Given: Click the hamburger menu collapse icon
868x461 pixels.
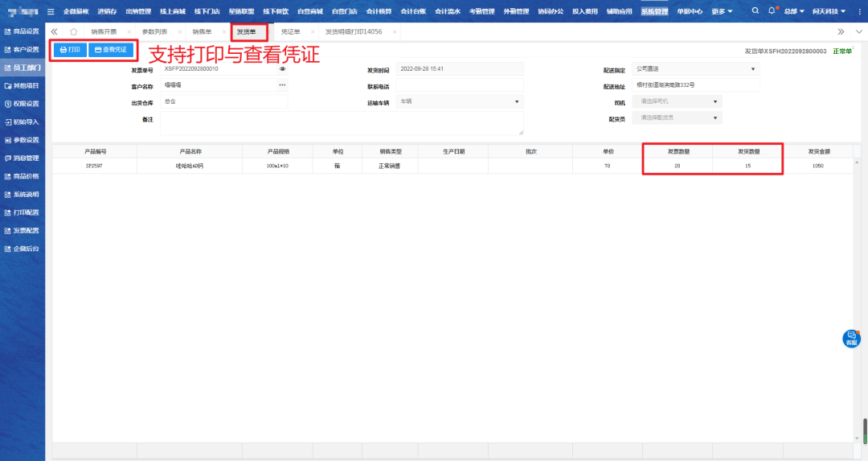Looking at the screenshot, I should click(51, 11).
